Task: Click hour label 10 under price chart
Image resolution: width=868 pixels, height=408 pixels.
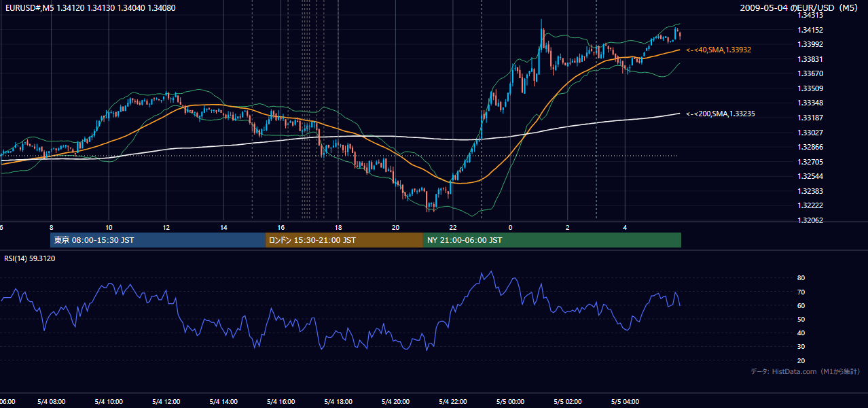Action: pos(109,226)
